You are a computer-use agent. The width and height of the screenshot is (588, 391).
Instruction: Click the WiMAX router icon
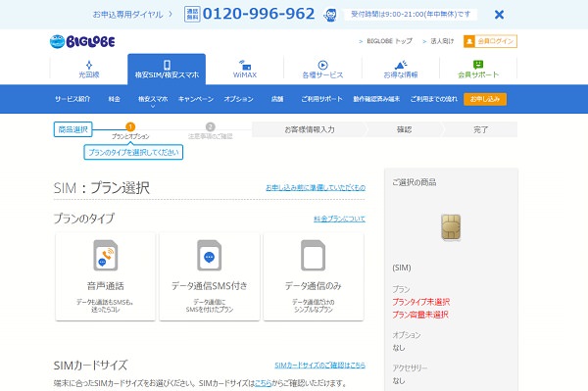245,65
